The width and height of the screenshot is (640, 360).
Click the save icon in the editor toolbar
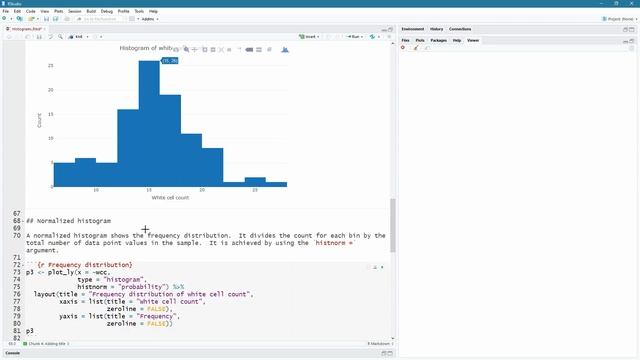point(39,37)
